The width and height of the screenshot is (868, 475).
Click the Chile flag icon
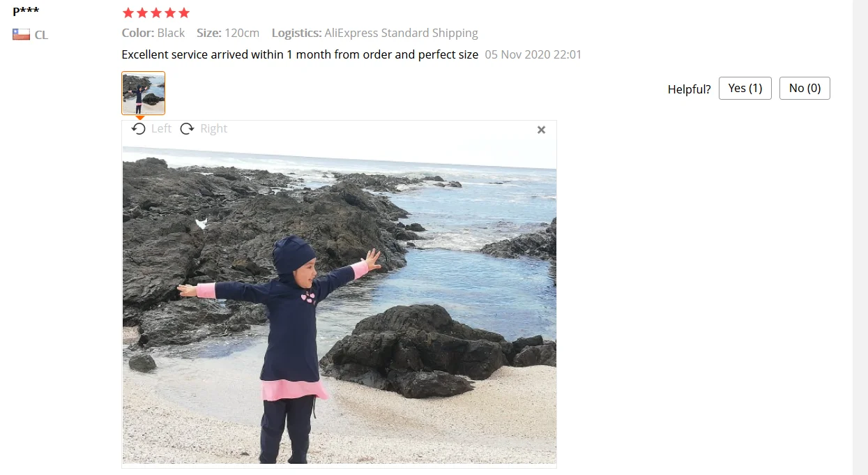pos(21,34)
